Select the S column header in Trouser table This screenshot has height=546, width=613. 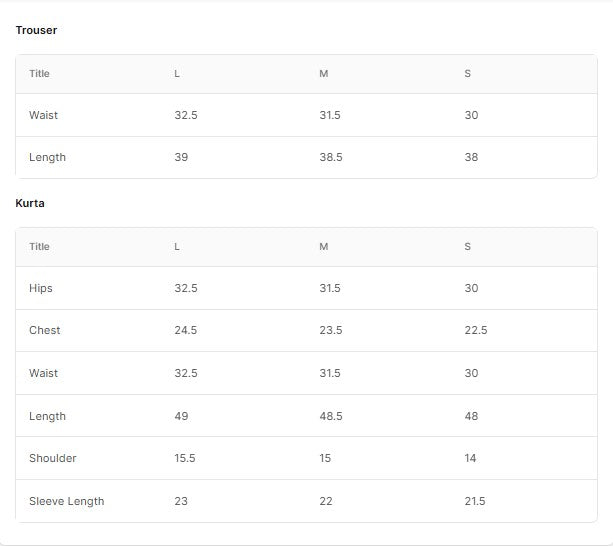point(467,74)
